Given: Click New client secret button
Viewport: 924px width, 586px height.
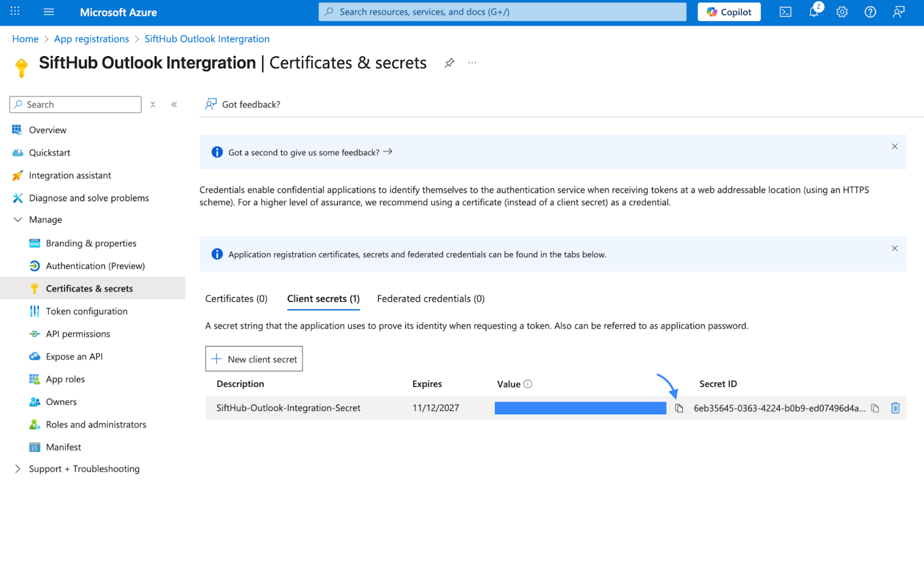Looking at the screenshot, I should [x=254, y=359].
